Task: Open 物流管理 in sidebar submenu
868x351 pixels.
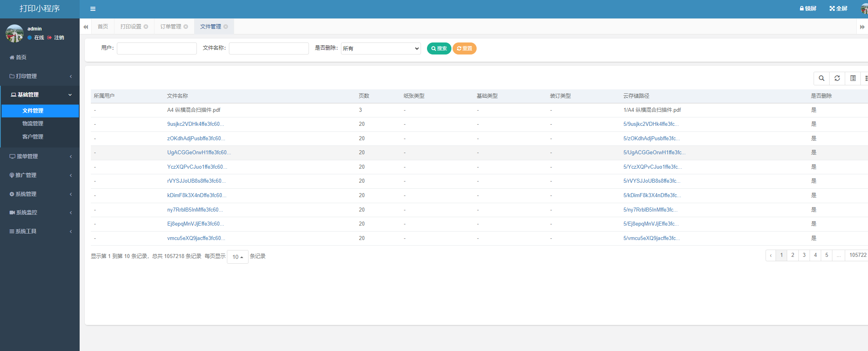Action: 40,124
